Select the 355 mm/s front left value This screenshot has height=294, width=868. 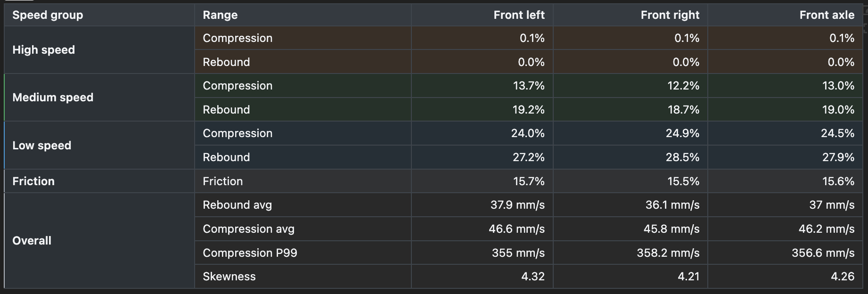tap(518, 253)
